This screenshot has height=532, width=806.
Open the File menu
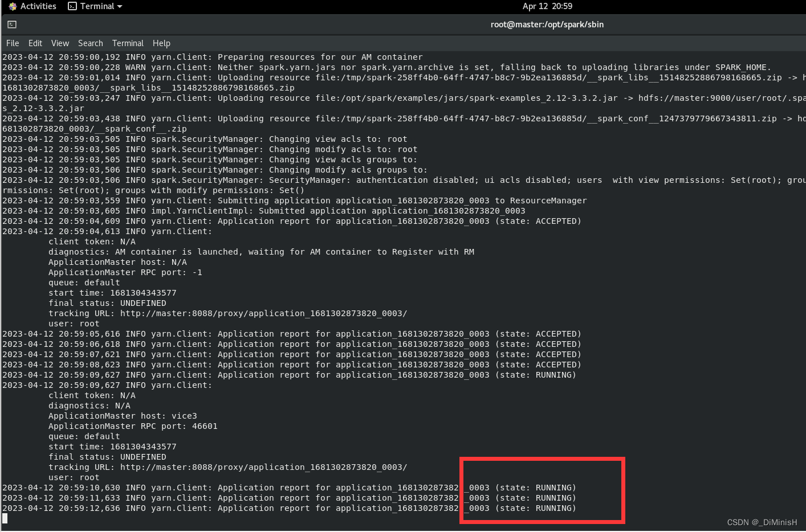[13, 43]
